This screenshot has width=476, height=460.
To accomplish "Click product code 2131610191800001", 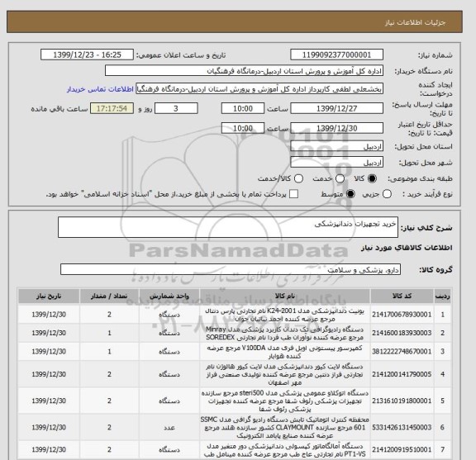I will click(x=402, y=401).
